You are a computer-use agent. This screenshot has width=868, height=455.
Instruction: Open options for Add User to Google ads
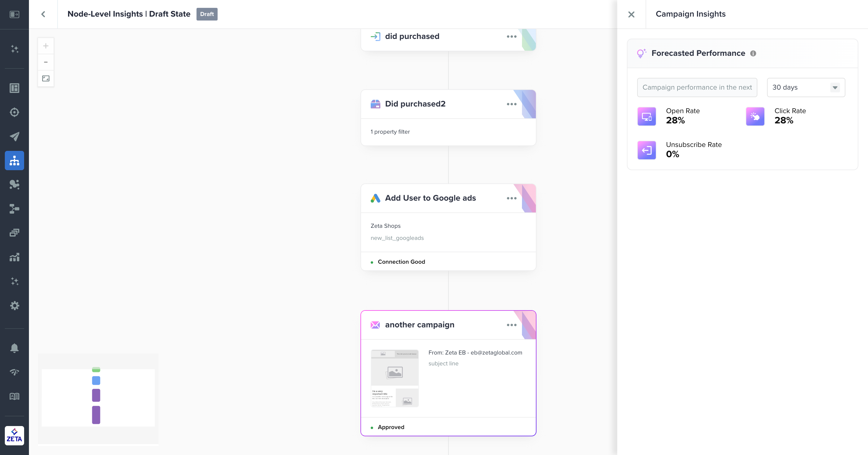[x=511, y=198]
